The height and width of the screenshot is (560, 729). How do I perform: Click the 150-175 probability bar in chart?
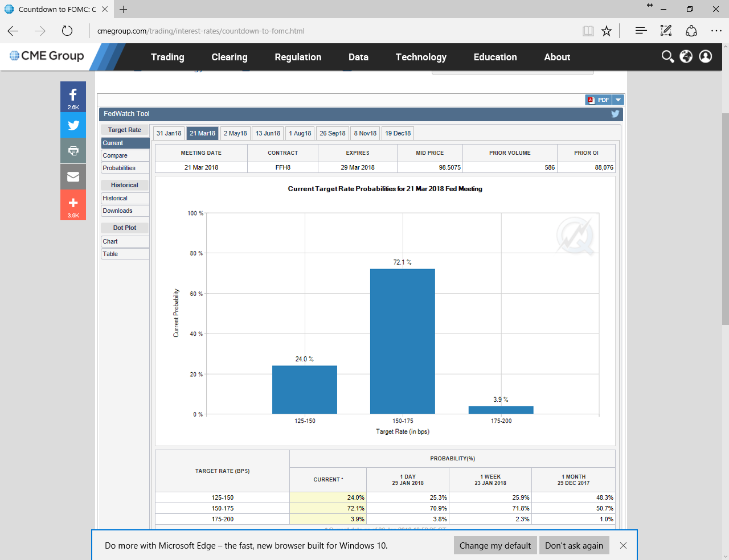pyautogui.click(x=403, y=341)
